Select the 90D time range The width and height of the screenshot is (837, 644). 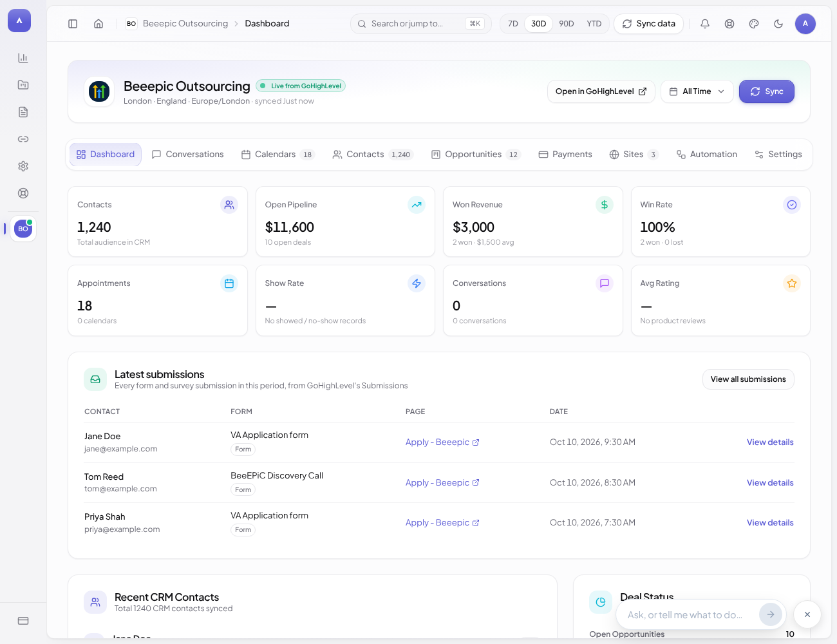pyautogui.click(x=567, y=24)
